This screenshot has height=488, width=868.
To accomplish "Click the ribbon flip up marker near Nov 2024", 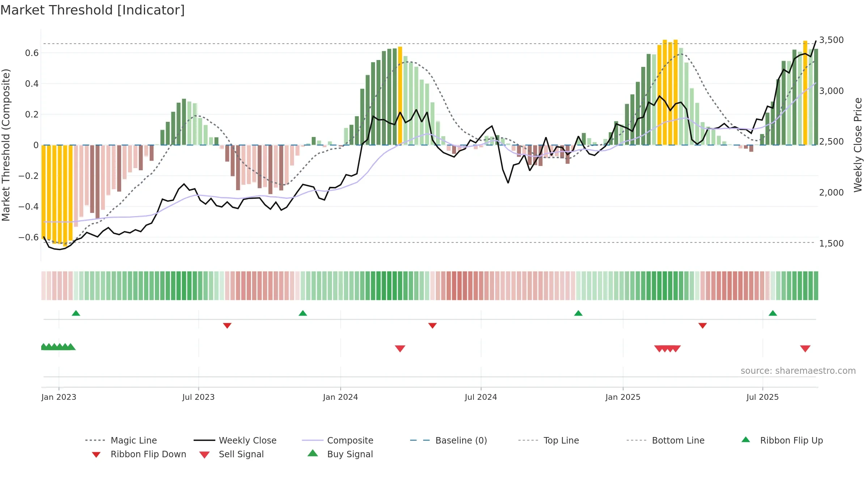I will tap(578, 313).
